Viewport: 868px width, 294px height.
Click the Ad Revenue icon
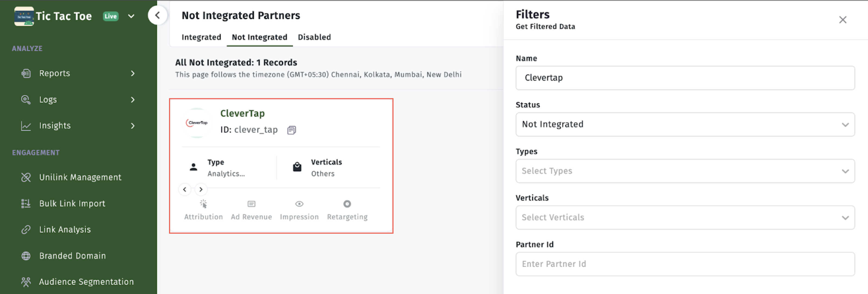coord(251,204)
